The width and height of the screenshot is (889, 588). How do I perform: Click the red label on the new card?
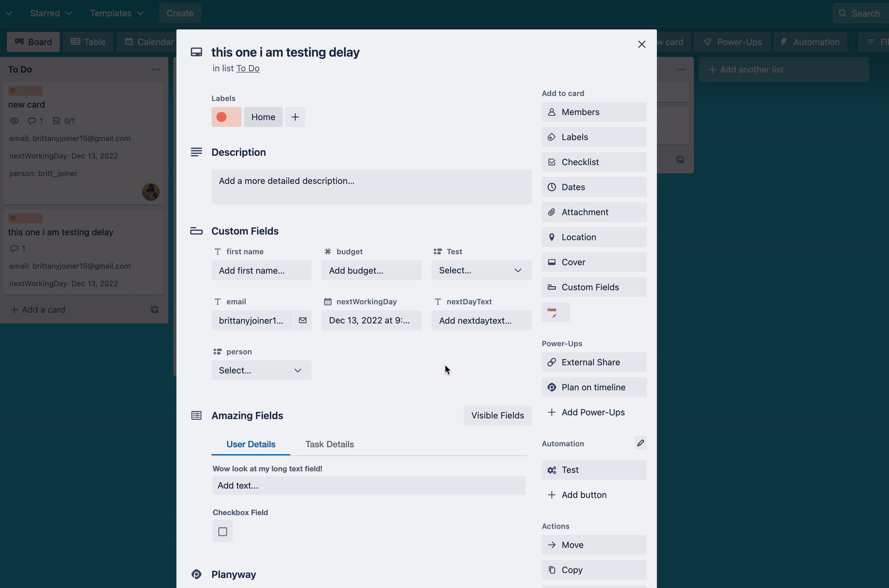(x=25, y=91)
